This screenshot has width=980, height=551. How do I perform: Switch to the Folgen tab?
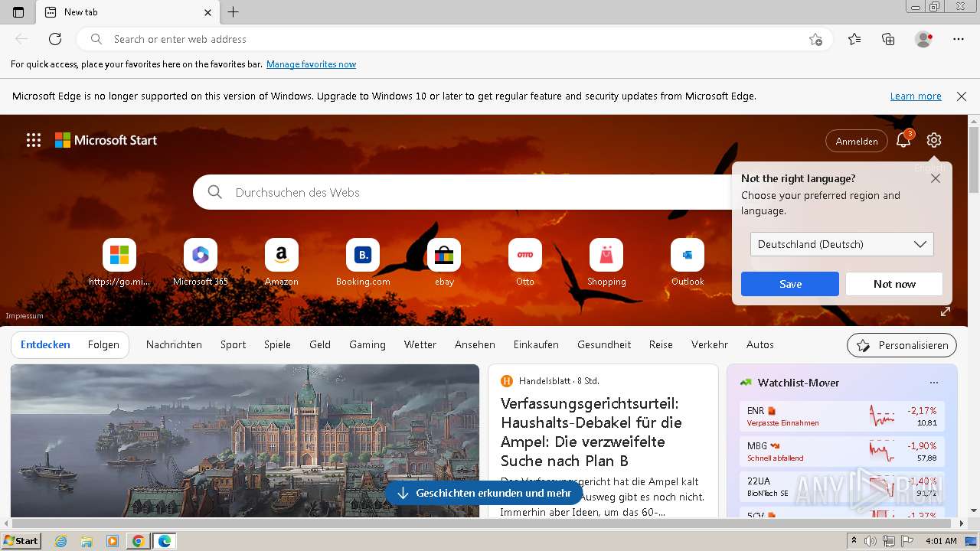pos(103,344)
